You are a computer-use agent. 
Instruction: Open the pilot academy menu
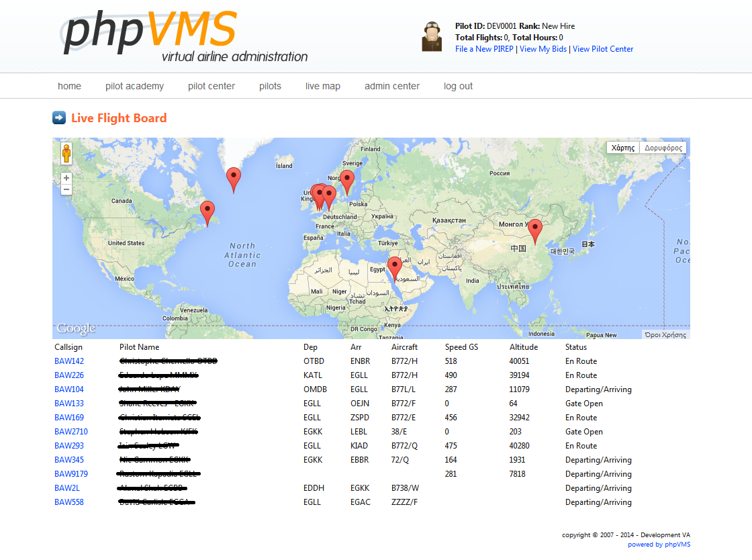coord(134,87)
